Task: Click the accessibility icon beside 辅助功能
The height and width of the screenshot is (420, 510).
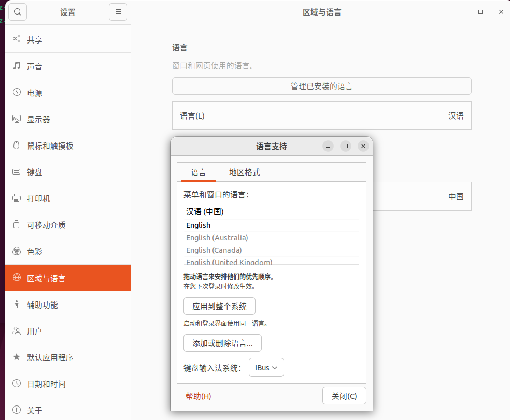Action: [17, 304]
